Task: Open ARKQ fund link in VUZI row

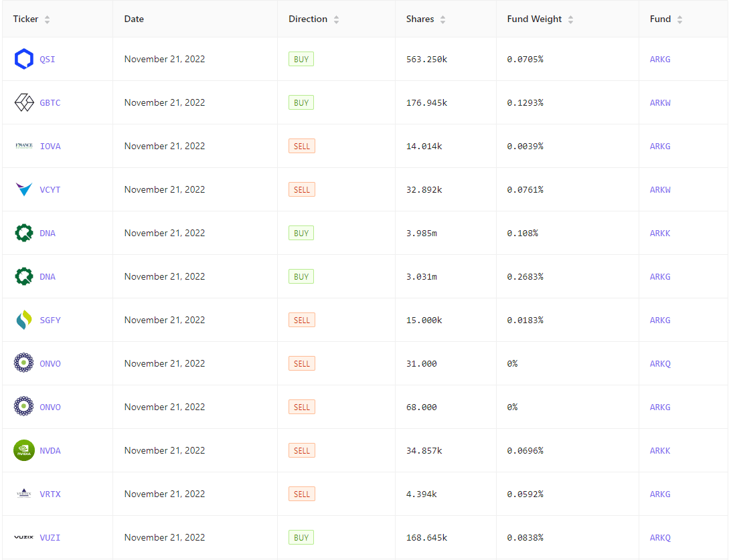Action: tap(659, 537)
